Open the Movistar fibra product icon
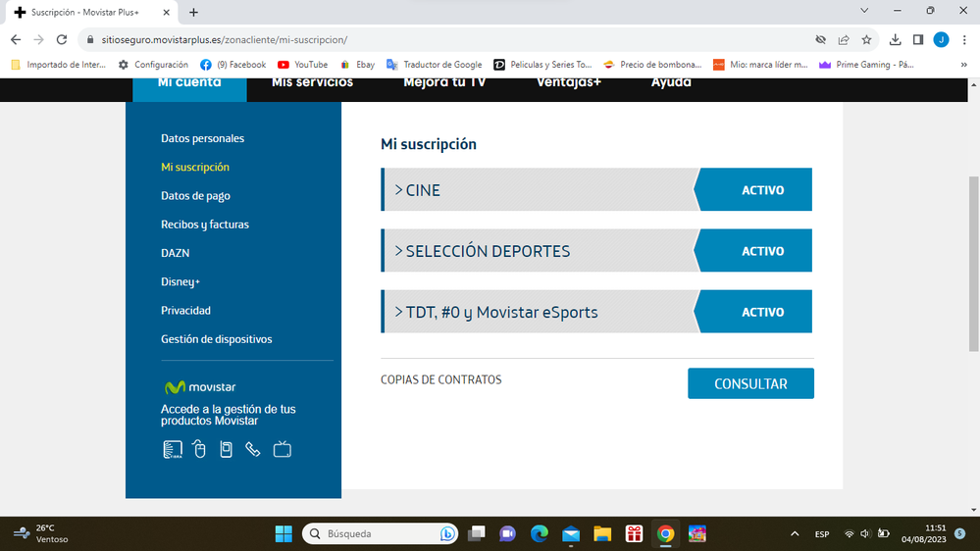Image resolution: width=980 pixels, height=551 pixels. [x=173, y=449]
